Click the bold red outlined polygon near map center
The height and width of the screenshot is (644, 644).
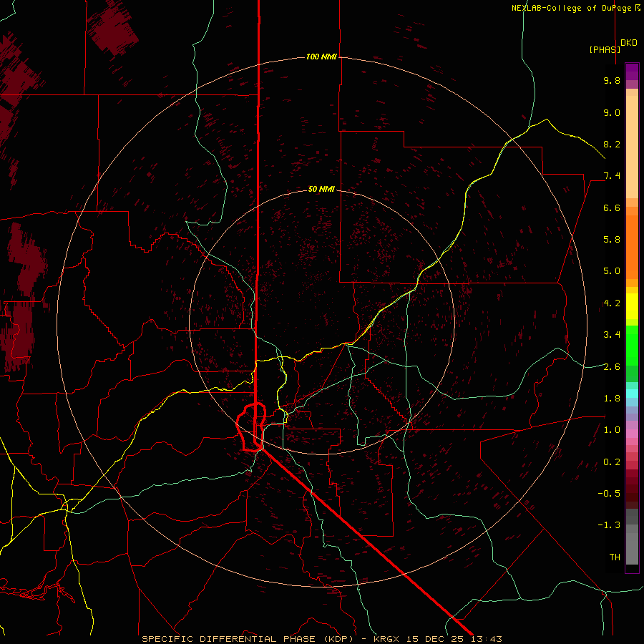point(251,427)
